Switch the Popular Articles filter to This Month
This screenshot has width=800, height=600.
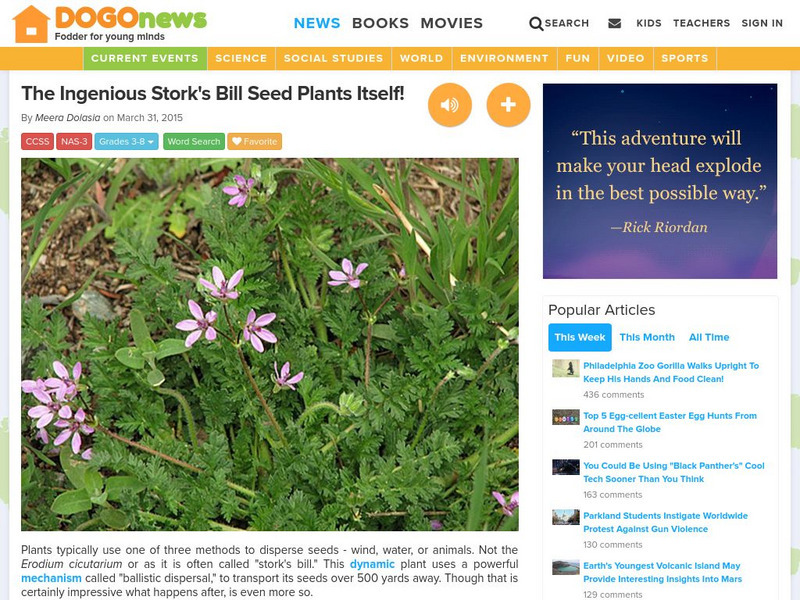click(x=646, y=338)
